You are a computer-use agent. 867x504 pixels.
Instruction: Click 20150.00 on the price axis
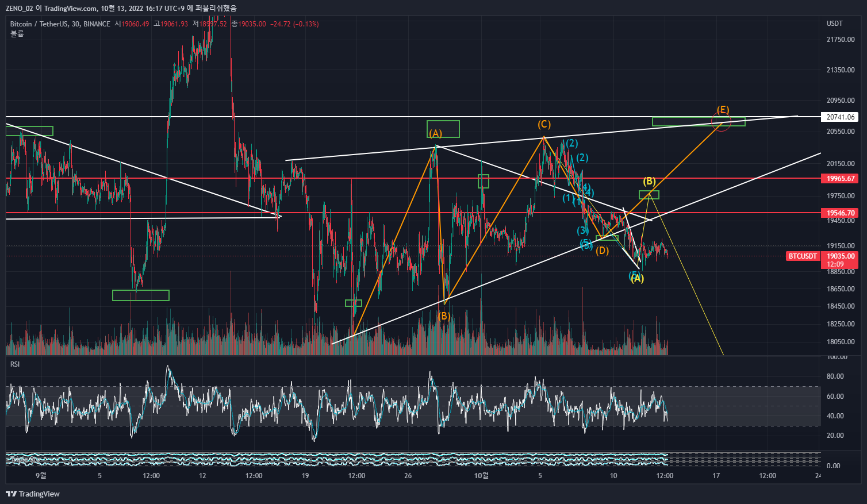[841, 164]
